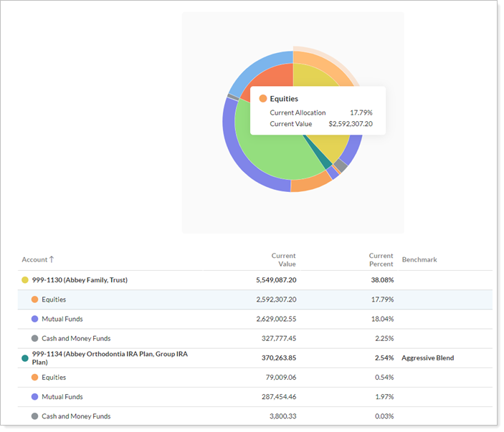Click gray dot of Cash row at 2.25%
Image resolution: width=504 pixels, height=432 pixels.
pyautogui.click(x=34, y=338)
